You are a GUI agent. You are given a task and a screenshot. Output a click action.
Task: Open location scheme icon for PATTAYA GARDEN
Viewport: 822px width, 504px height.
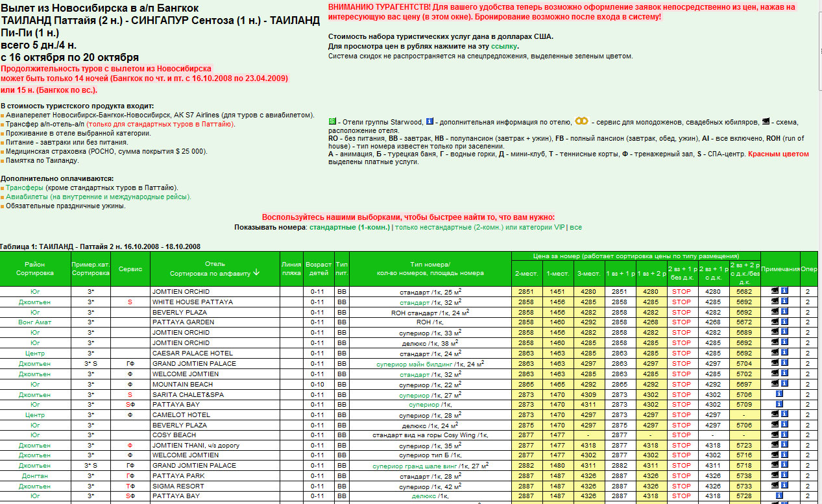[x=775, y=322]
